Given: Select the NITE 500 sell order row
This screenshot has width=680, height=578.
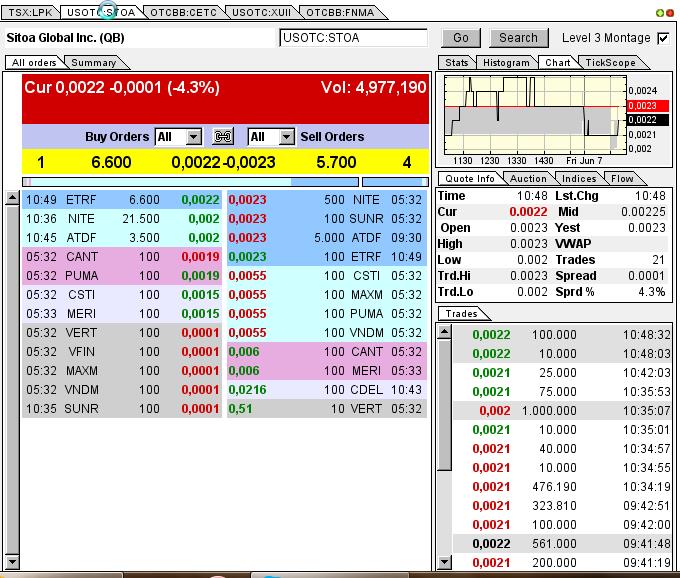Looking at the screenshot, I should tap(327, 200).
